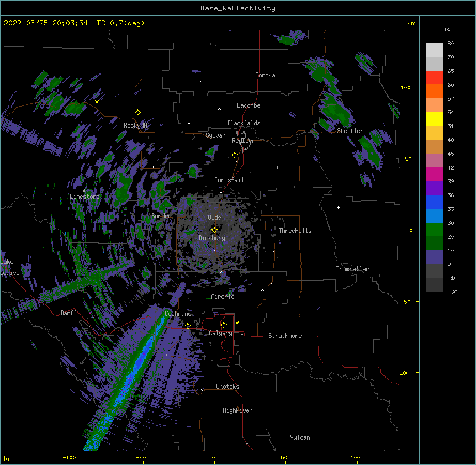Viewport: 476px width, 465px height.
Task: Click the dBZ legend value -30
Action: [452, 292]
